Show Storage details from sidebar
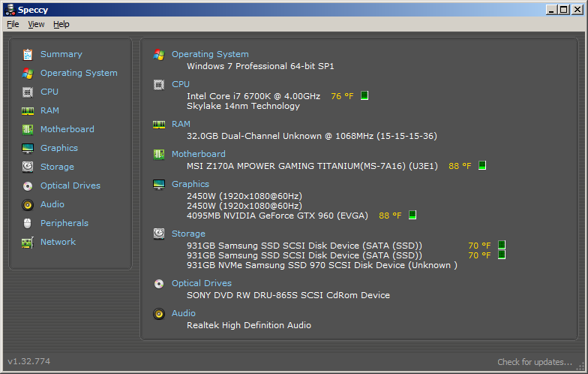This screenshot has width=588, height=374. click(x=57, y=167)
